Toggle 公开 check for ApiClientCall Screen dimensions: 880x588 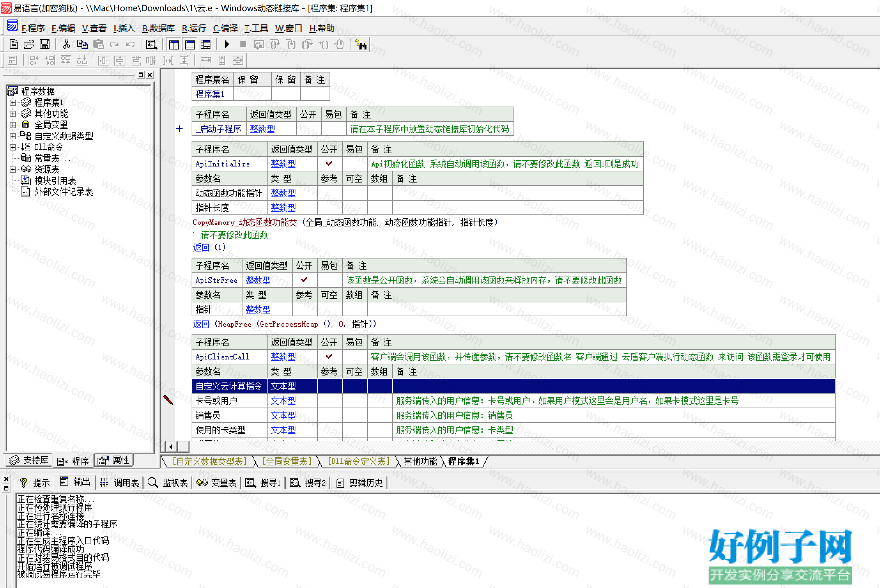pyautogui.click(x=329, y=356)
